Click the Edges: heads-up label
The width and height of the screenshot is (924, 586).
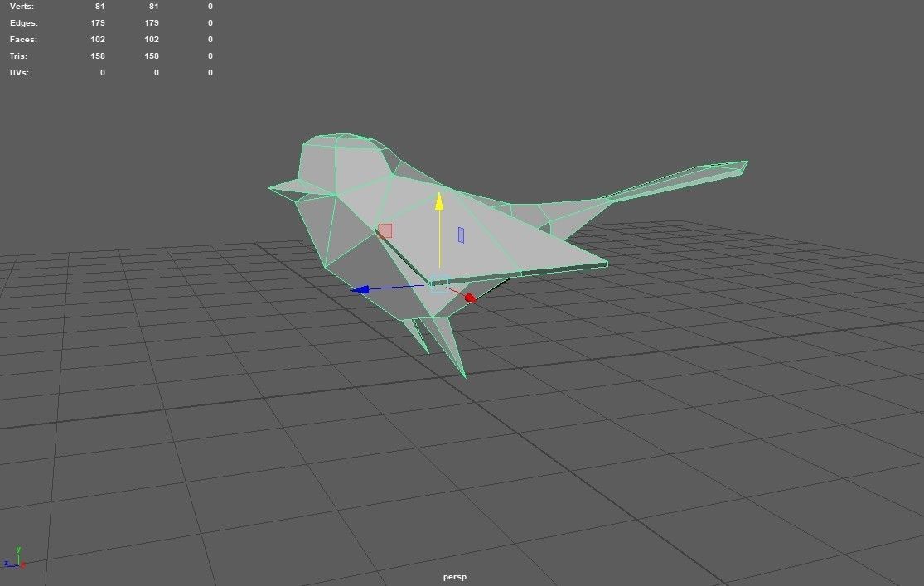pyautogui.click(x=23, y=23)
